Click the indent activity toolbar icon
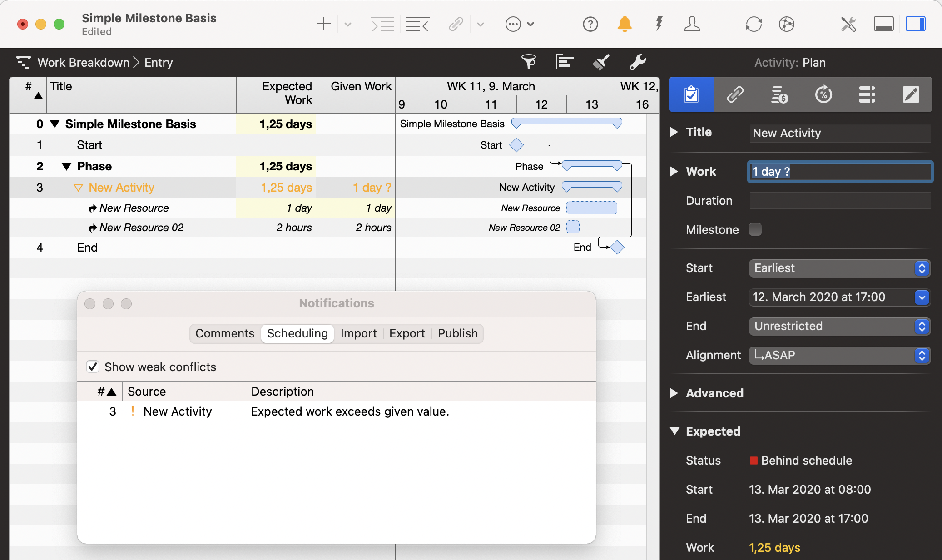This screenshot has height=560, width=942. pos(382,24)
